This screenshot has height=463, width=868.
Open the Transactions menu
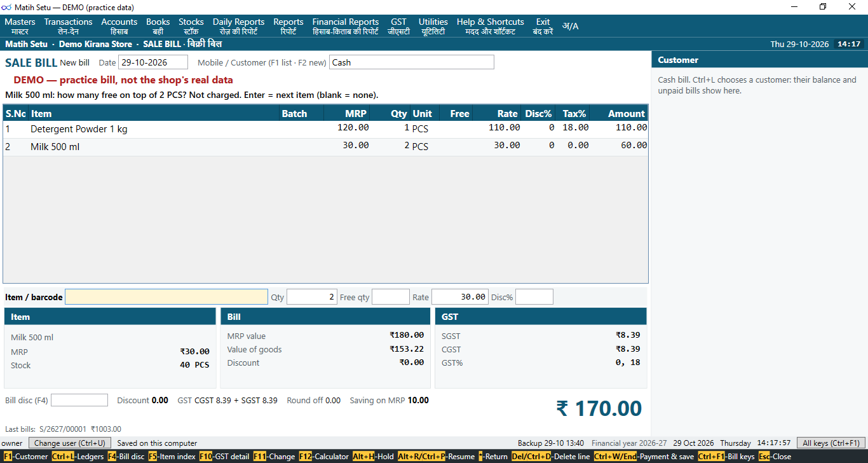[x=68, y=26]
